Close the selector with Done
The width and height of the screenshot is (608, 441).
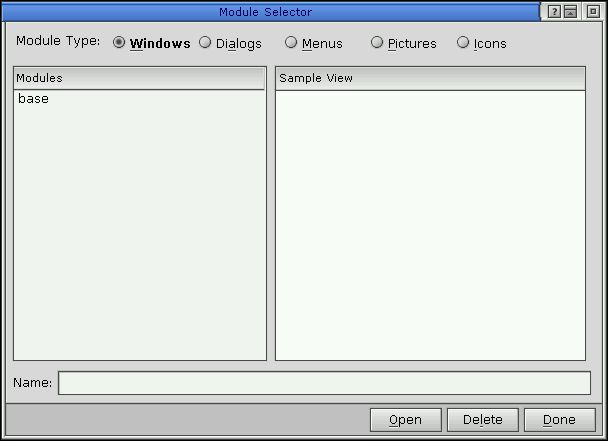(560, 420)
